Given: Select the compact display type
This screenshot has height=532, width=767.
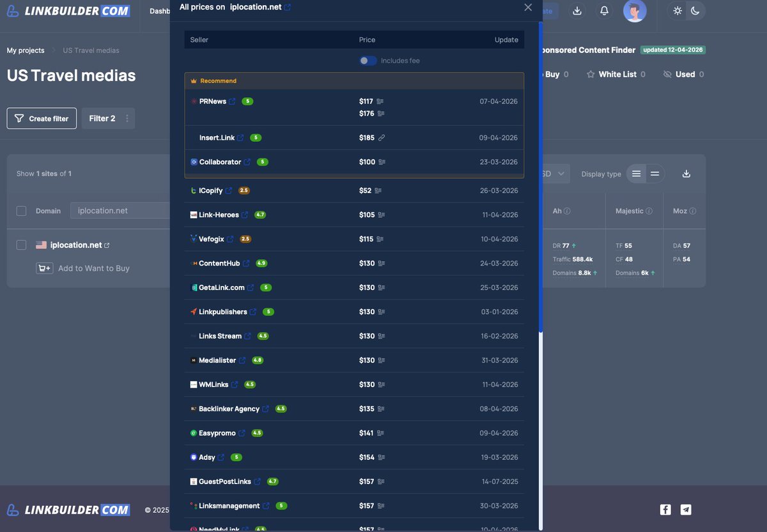Looking at the screenshot, I should [x=655, y=174].
